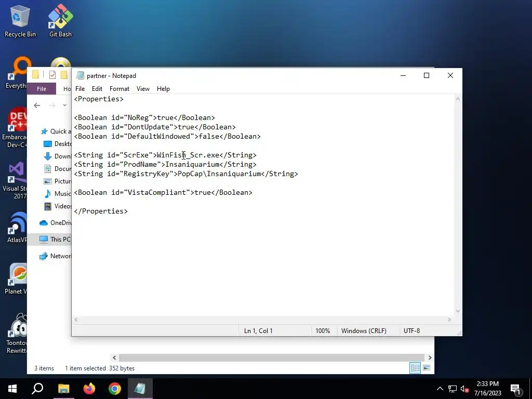Open Notepad Help menu
The width and height of the screenshot is (532, 399).
[x=163, y=88]
